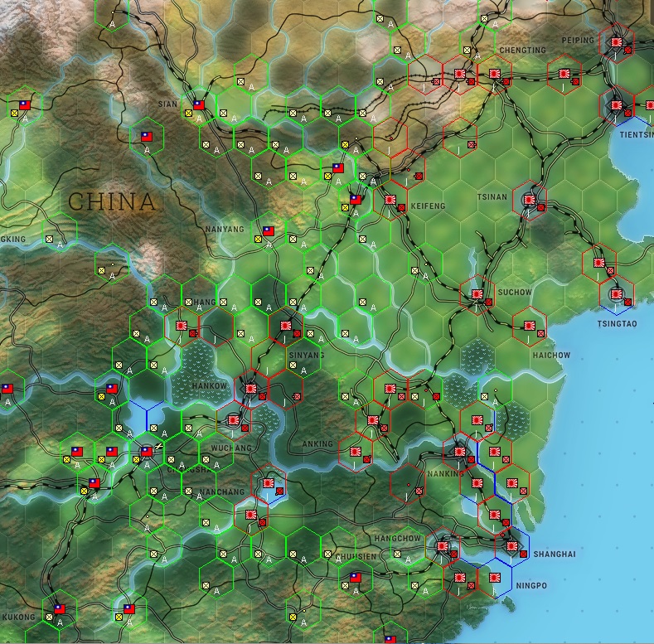Select the Japanese flag unit at Hankow
Screen dimensions: 654x644
pyautogui.click(x=250, y=389)
